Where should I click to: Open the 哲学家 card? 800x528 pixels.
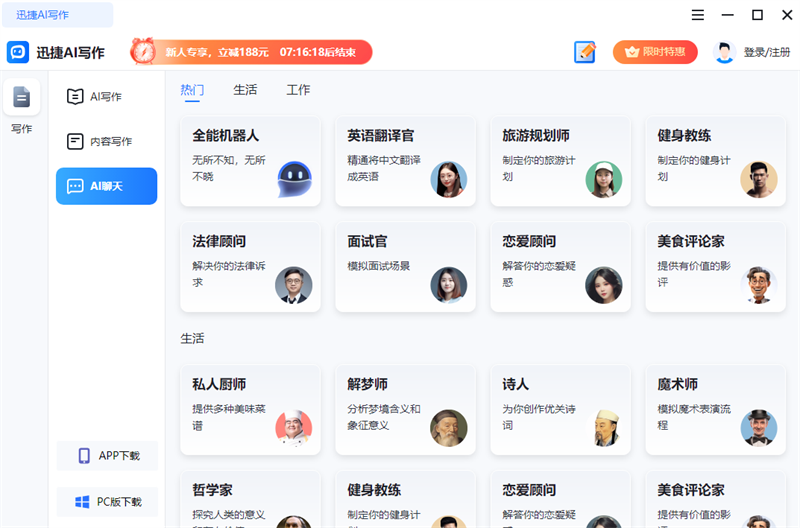(x=251, y=499)
